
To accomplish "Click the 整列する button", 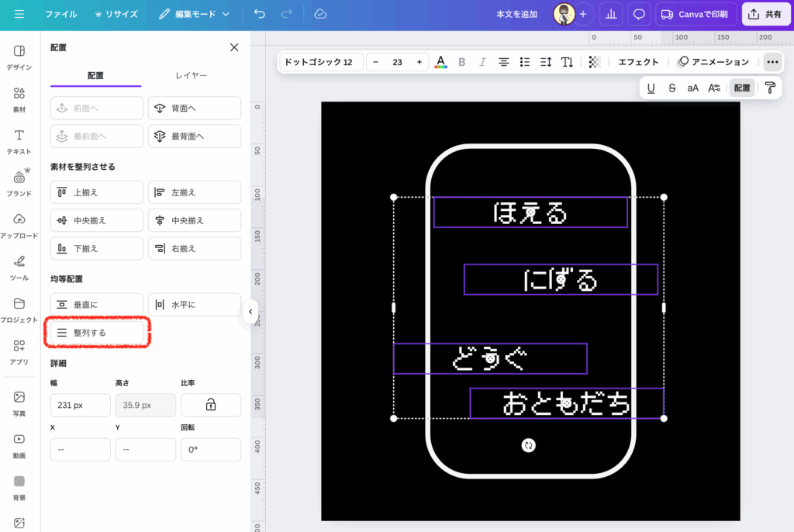I will pos(97,333).
